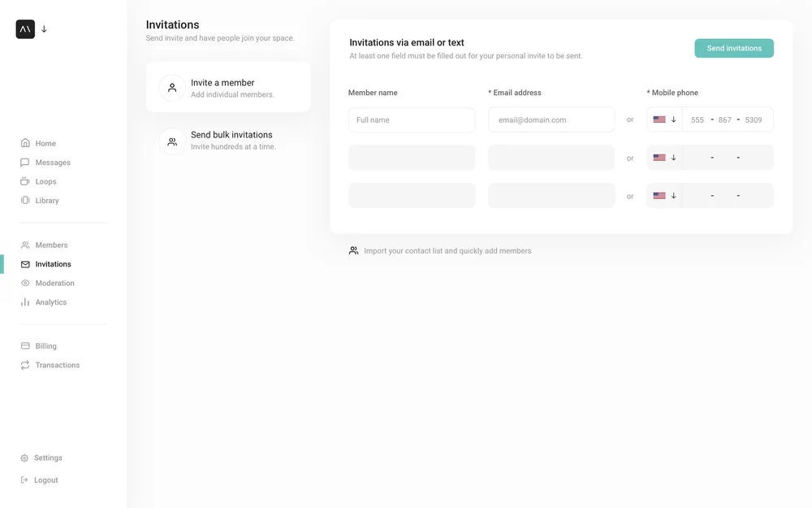Open the country flag dropdown in first phone row
The height and width of the screenshot is (508, 812).
663,119
